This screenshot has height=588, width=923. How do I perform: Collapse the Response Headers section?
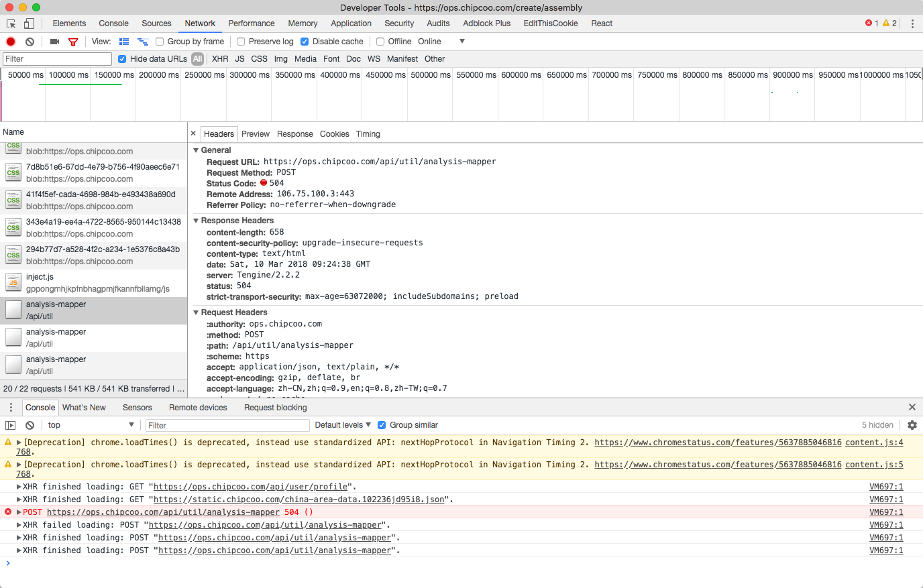coord(197,221)
